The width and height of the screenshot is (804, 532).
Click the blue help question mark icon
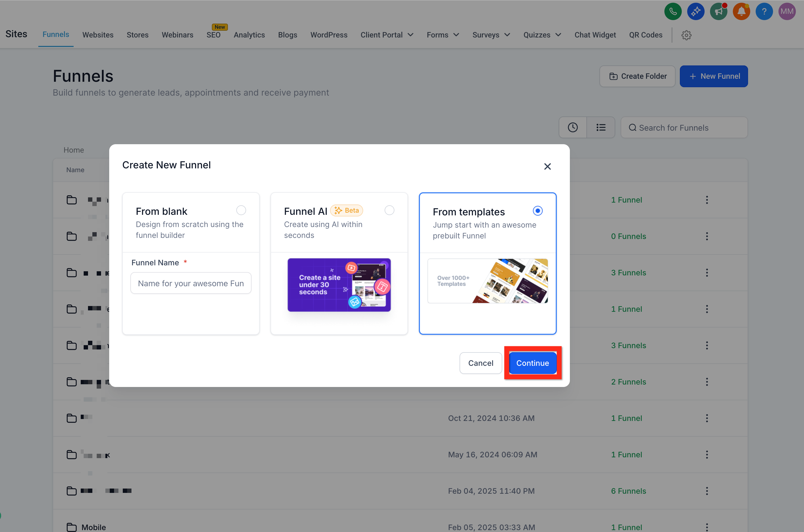pos(764,11)
